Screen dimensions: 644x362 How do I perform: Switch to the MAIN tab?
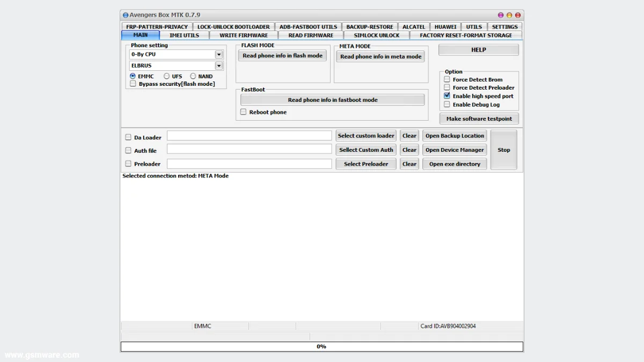coord(141,35)
